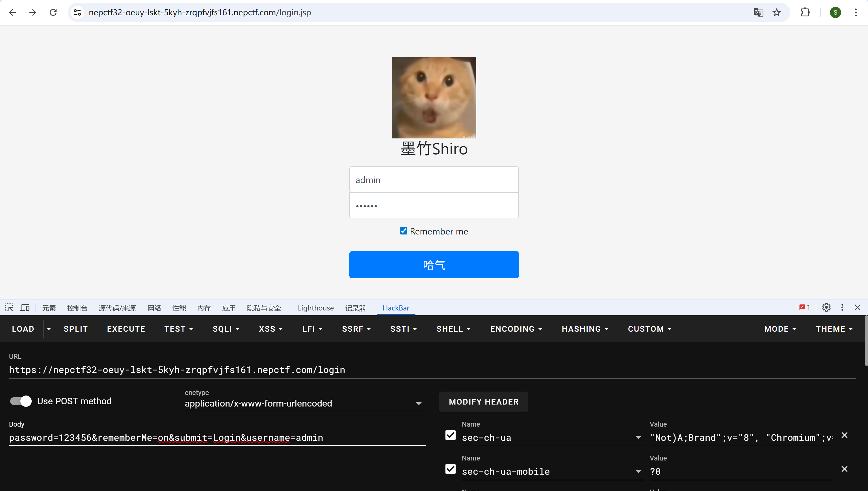Expand the enctype select box

(305, 403)
